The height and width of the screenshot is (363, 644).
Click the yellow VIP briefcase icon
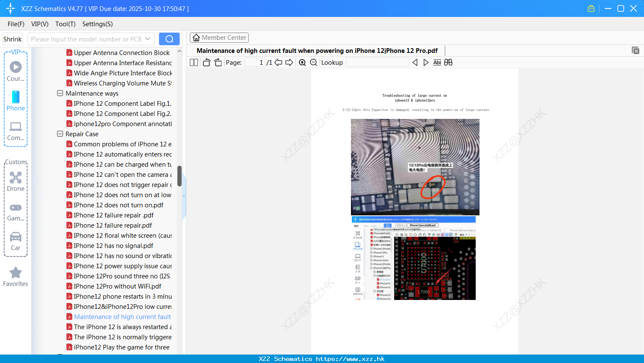point(591,8)
